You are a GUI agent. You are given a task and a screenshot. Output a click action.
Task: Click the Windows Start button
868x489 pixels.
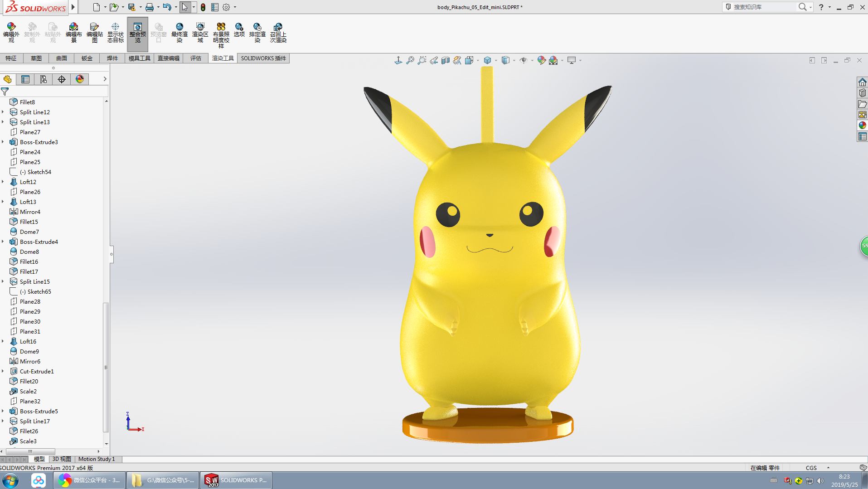tap(10, 480)
